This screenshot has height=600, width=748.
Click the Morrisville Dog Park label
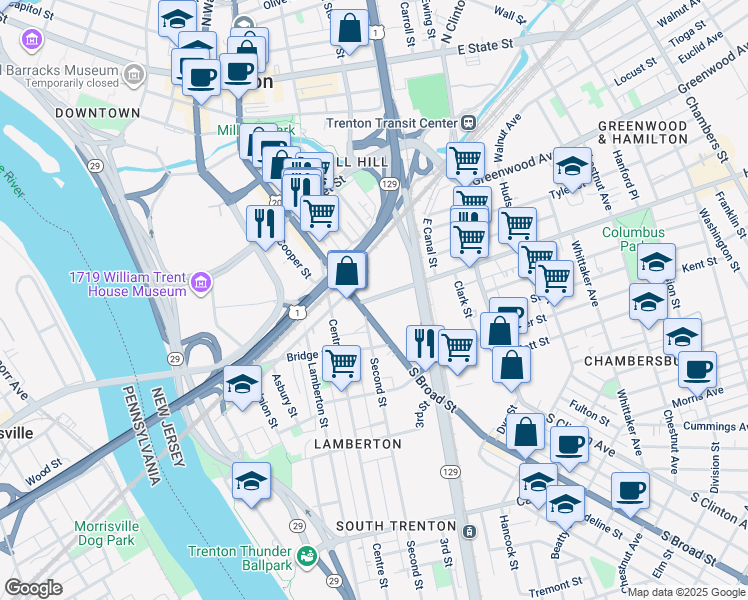click(x=106, y=533)
